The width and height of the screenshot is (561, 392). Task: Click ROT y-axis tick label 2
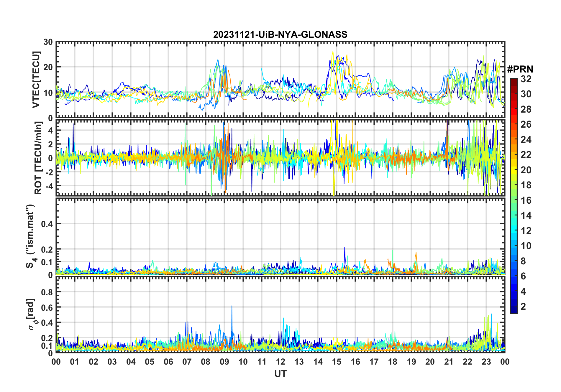coord(50,144)
